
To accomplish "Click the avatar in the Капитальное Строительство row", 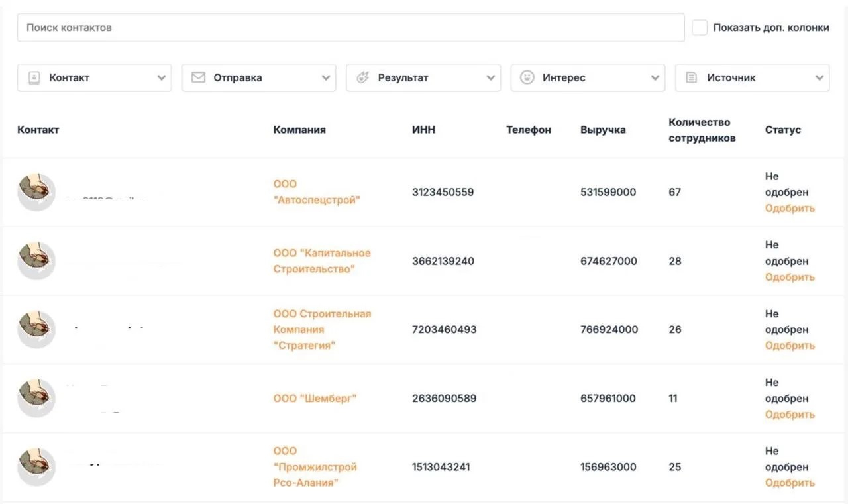I will click(36, 261).
